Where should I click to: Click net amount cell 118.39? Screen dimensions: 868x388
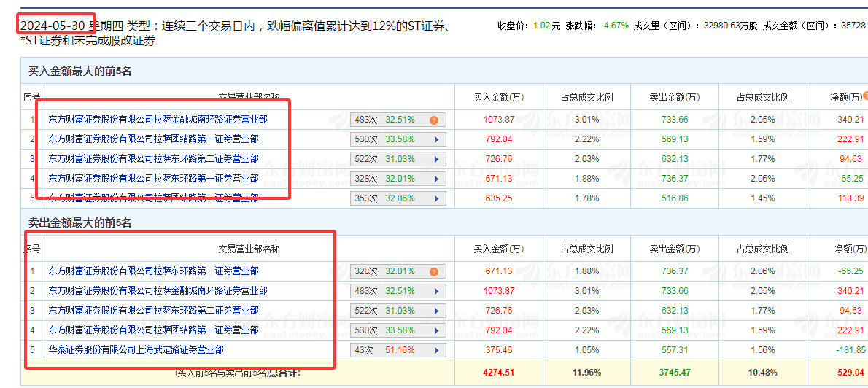tap(850, 198)
